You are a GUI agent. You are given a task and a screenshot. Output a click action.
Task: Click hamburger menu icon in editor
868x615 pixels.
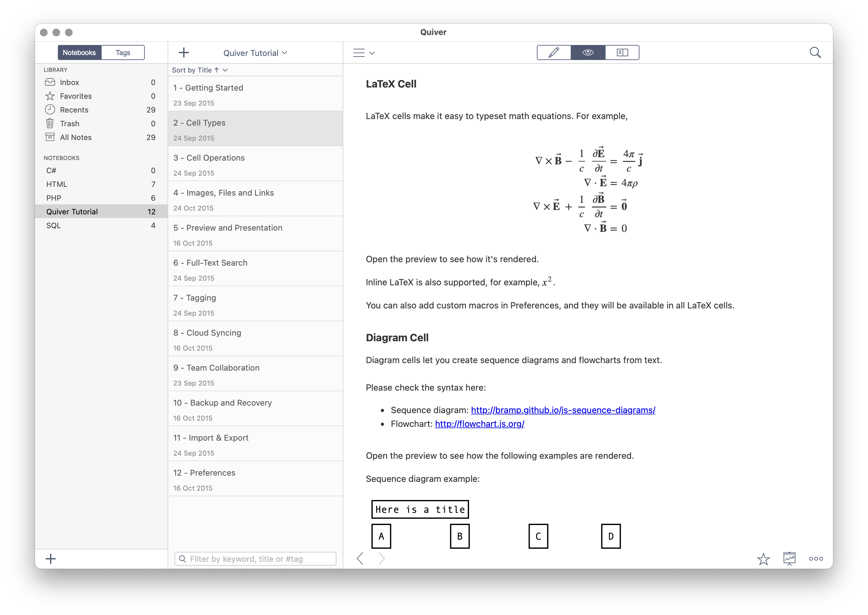(363, 52)
